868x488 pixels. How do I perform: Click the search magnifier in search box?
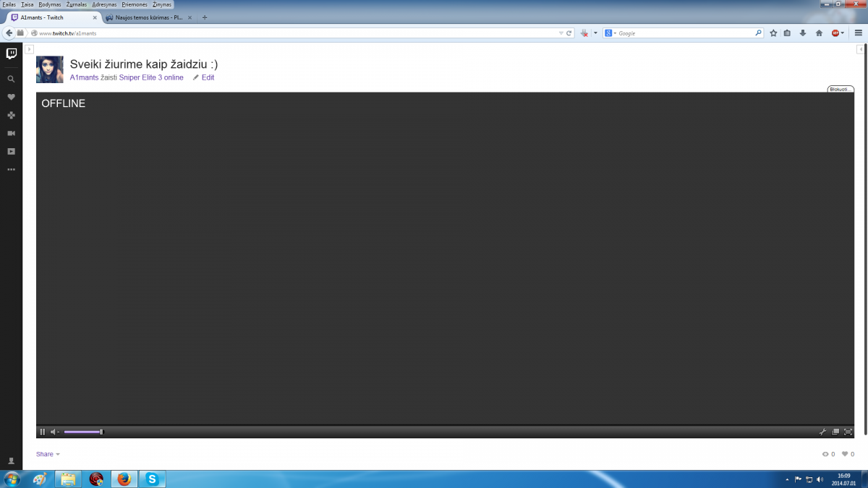(759, 33)
